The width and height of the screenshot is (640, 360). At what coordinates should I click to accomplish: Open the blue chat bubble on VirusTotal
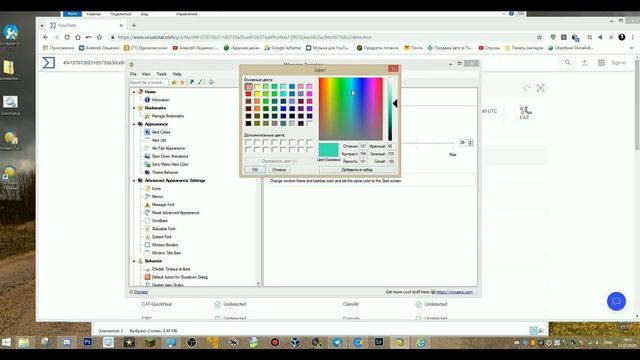click(x=616, y=301)
